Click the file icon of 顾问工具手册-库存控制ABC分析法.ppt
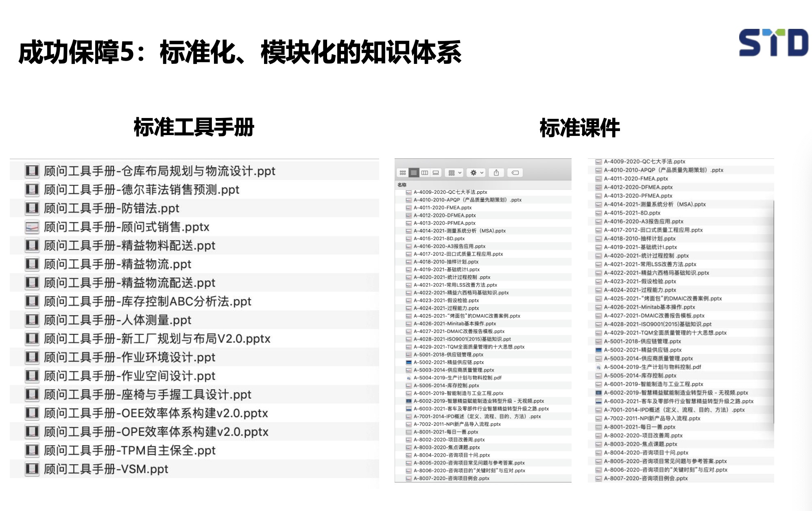The height and width of the screenshot is (511, 812). pos(32,301)
